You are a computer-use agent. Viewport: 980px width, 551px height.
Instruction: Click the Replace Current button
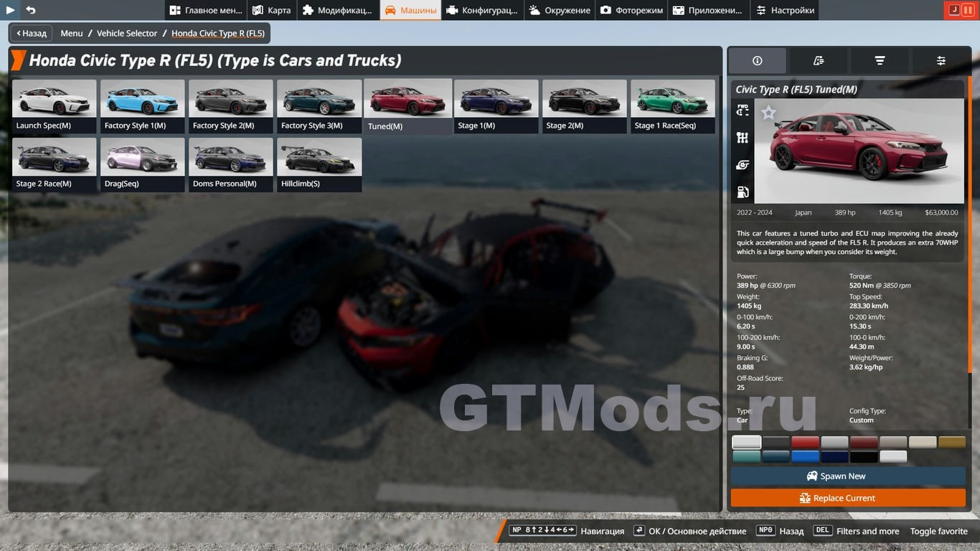tap(848, 498)
